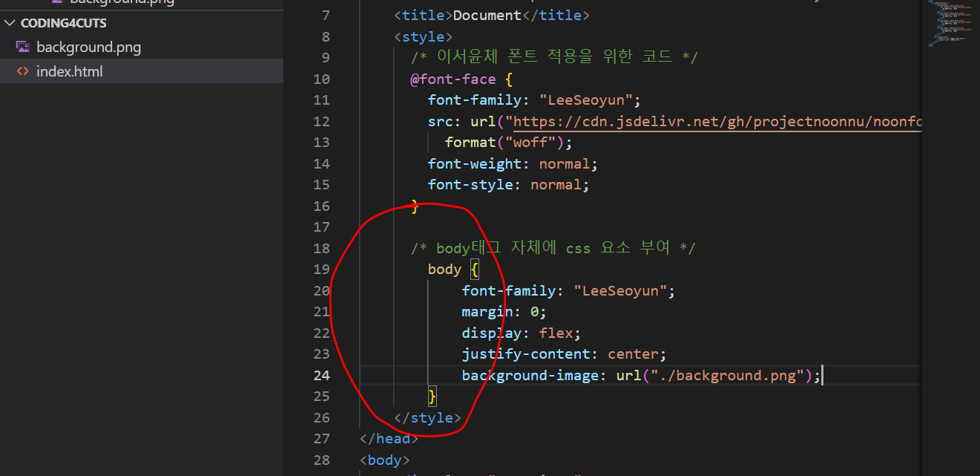Click the opening <body> tag on line 28

point(384,460)
